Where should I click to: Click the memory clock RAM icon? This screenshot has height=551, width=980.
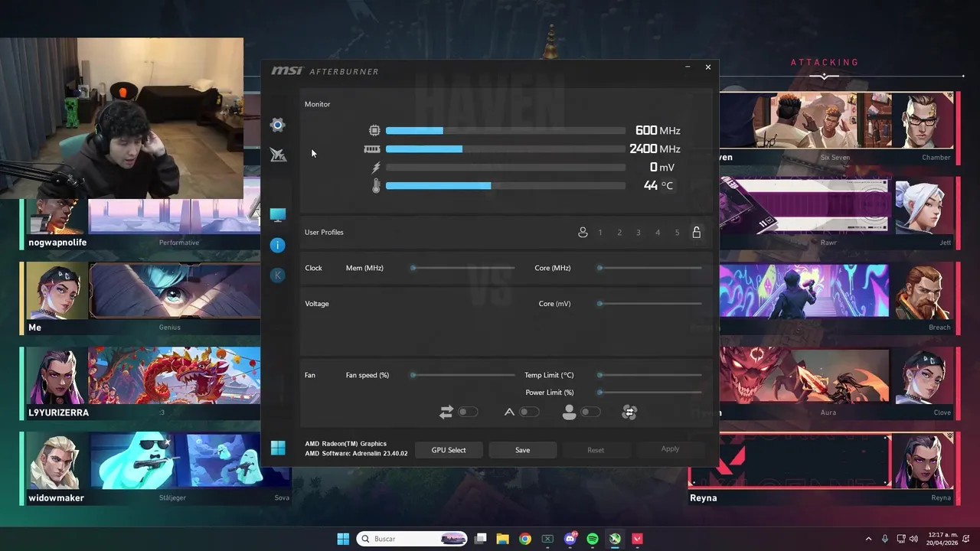pos(372,149)
